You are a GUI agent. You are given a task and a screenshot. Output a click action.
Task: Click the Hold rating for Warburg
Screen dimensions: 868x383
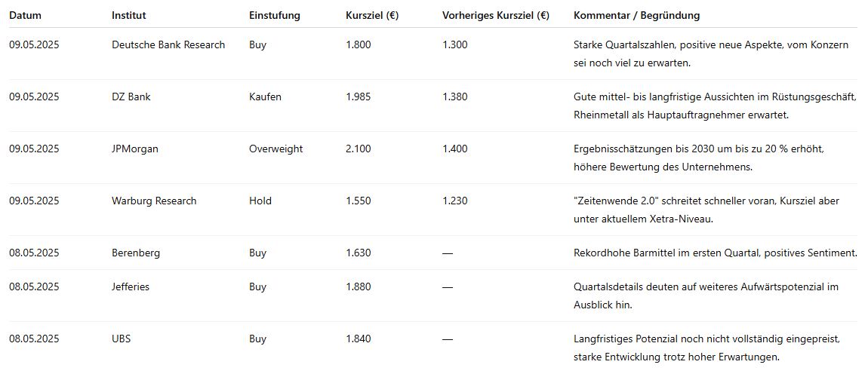pyautogui.click(x=260, y=201)
